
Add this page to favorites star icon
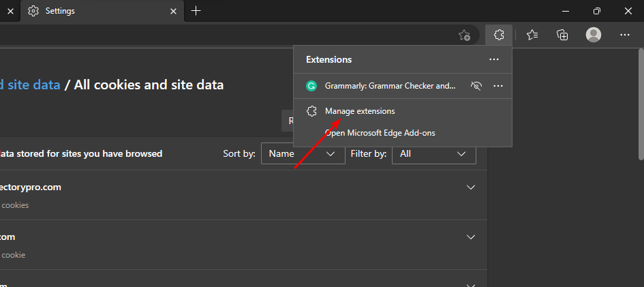[x=465, y=35]
